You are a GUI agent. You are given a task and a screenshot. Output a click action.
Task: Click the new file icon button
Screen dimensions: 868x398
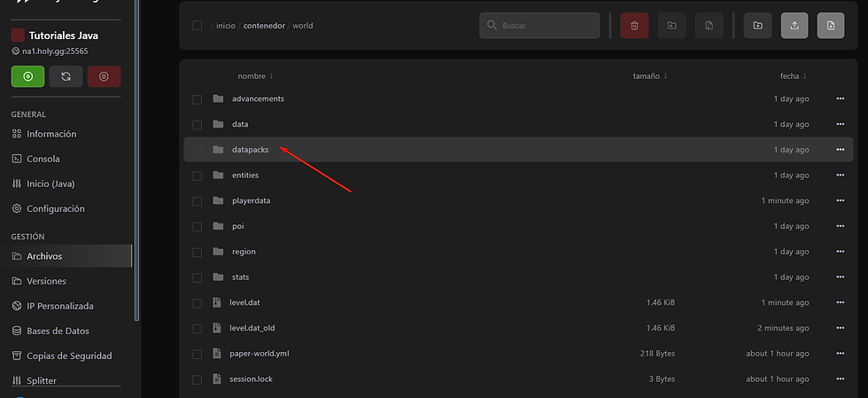click(x=831, y=26)
